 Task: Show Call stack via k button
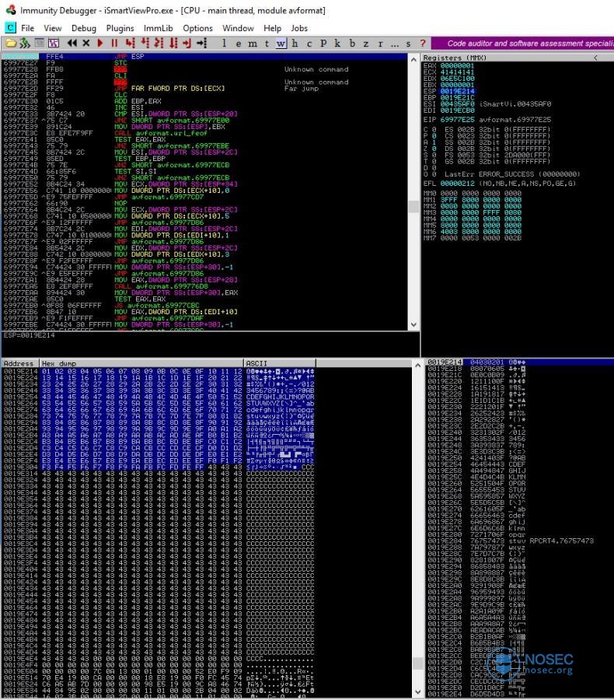click(337, 44)
